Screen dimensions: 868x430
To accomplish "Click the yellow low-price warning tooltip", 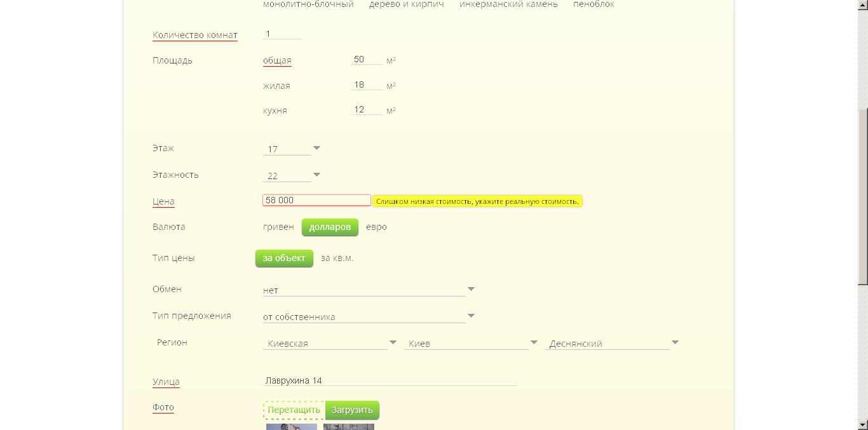I will [477, 201].
